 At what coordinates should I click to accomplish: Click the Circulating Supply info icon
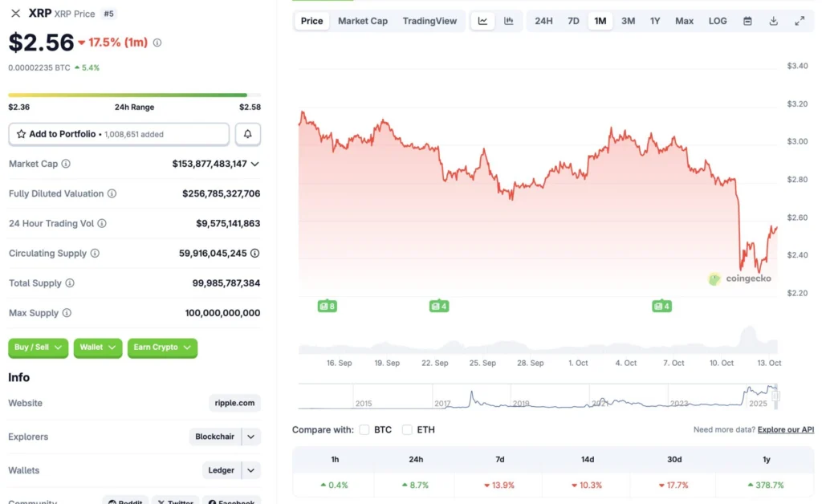(95, 254)
